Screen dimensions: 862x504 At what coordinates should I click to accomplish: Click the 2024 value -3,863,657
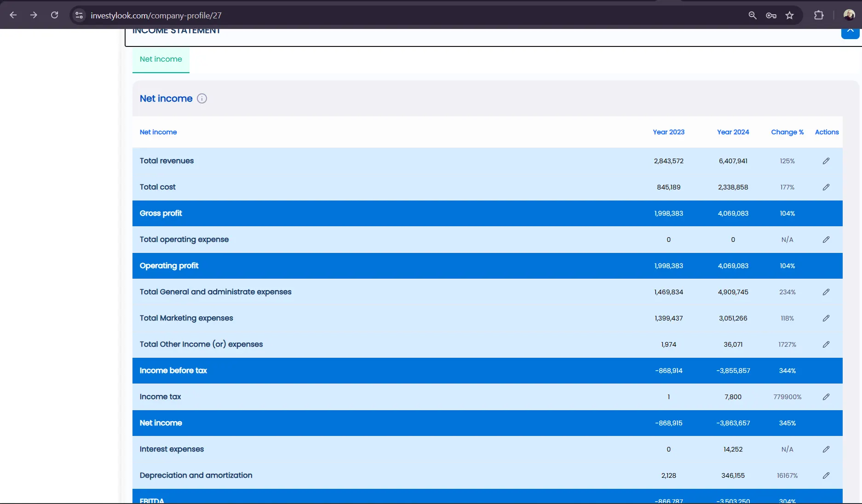pos(733,423)
